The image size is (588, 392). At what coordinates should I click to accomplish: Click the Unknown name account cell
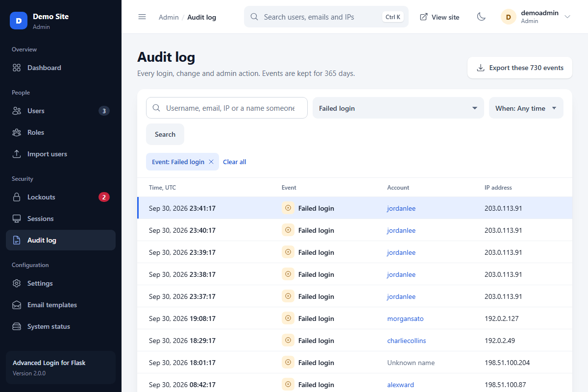tap(411, 363)
